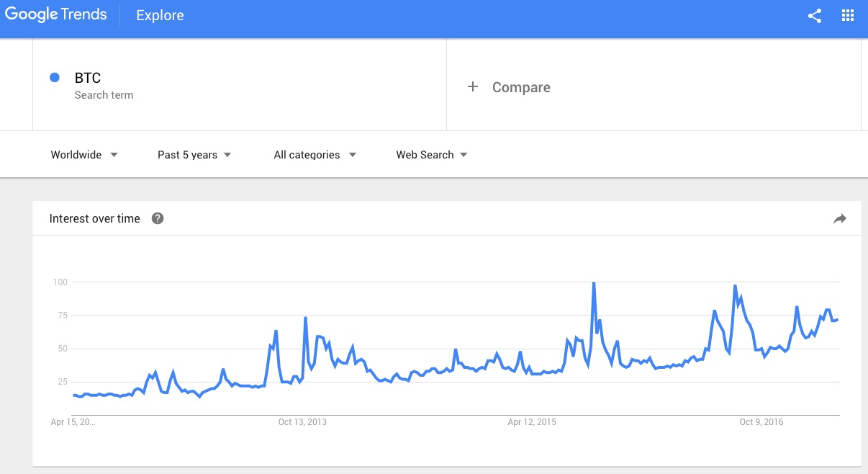
Task: Click the help icon beside Interest over time
Action: coord(158,218)
